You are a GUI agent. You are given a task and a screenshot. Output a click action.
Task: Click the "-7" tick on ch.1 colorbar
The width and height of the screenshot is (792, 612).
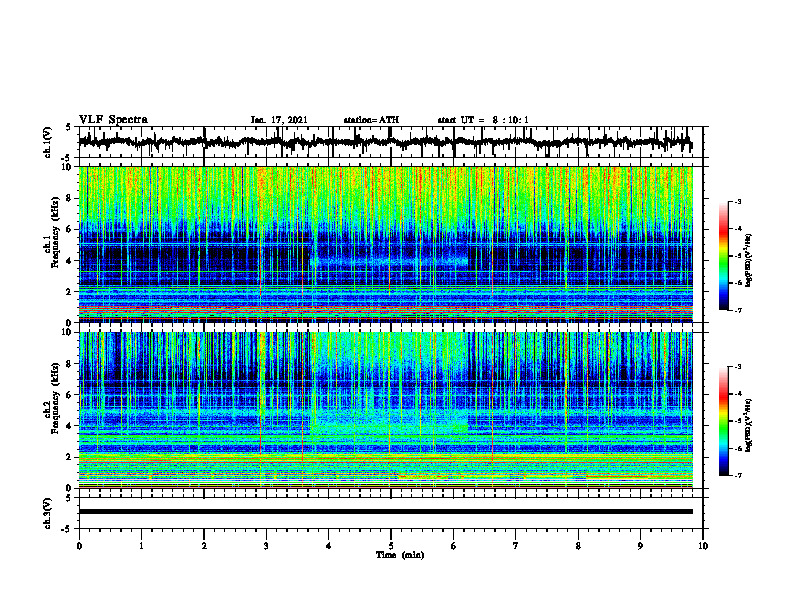coord(738,310)
